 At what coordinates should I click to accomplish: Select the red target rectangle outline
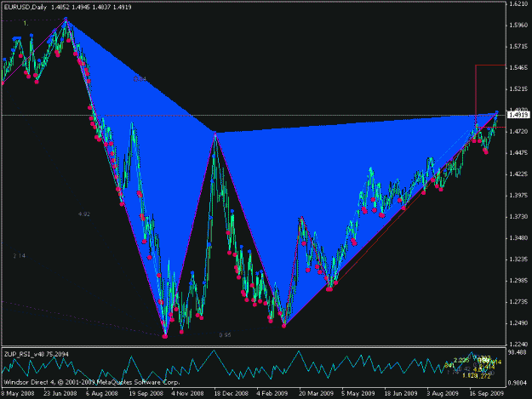tap(490, 96)
